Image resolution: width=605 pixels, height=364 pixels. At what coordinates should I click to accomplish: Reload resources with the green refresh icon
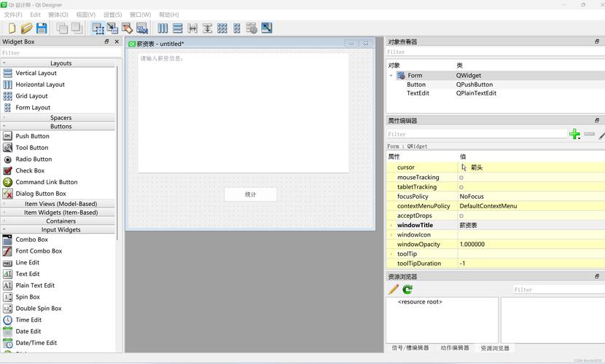[x=407, y=290]
